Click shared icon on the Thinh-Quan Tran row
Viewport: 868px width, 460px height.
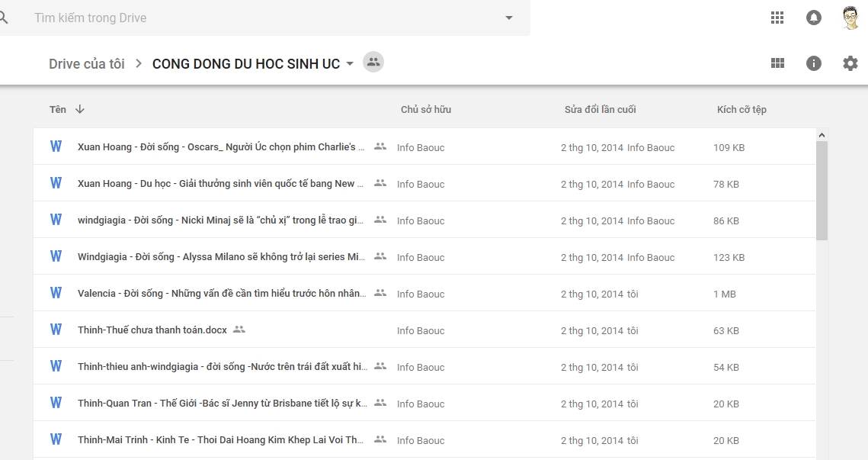click(380, 402)
